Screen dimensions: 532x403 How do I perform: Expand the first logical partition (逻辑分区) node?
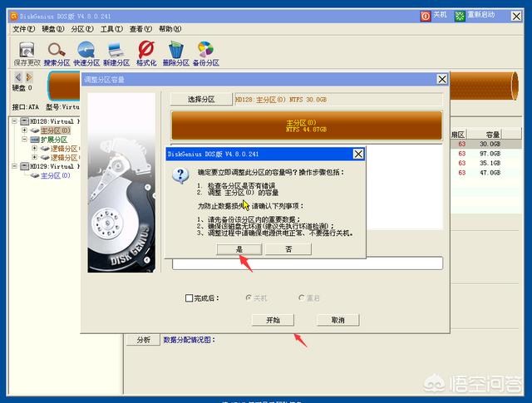35,148
